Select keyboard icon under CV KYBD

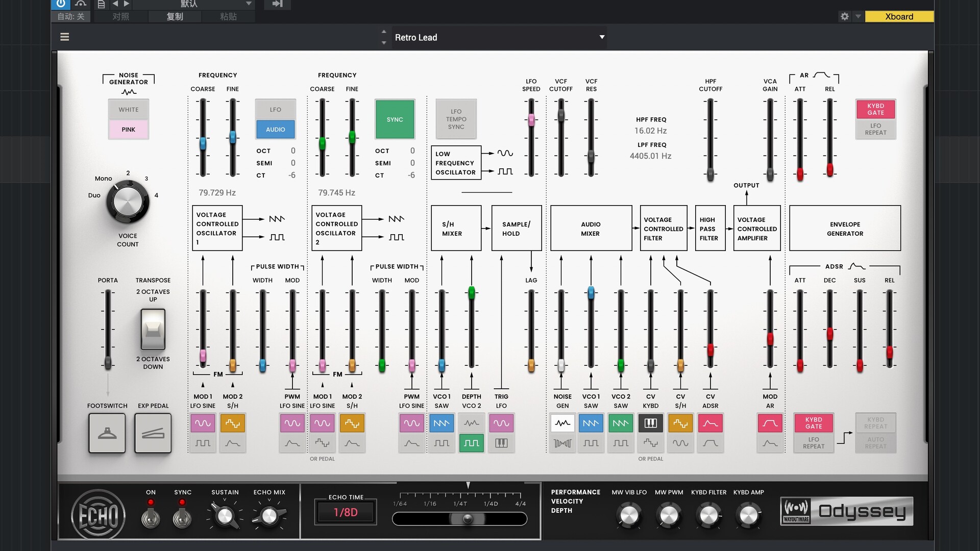click(x=650, y=423)
